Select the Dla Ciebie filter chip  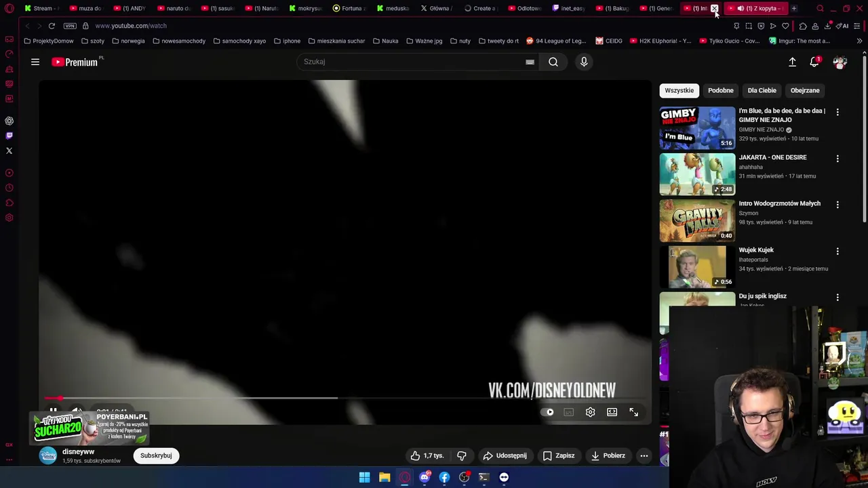coord(762,90)
